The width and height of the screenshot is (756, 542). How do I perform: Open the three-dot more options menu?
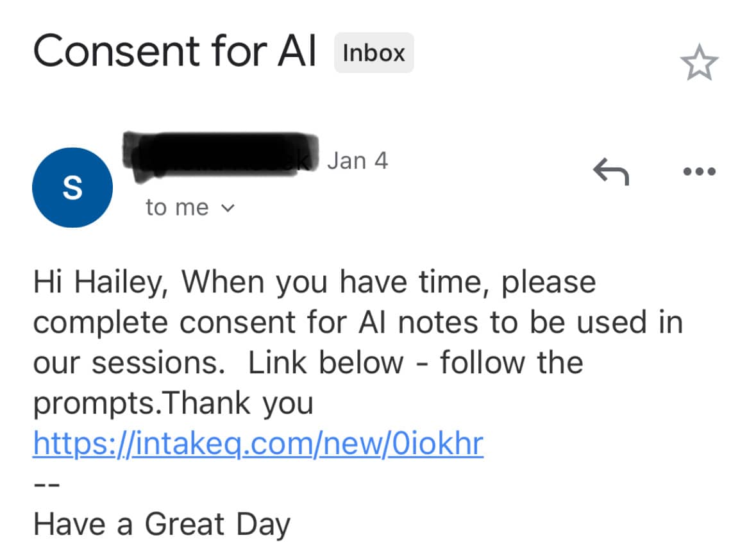pos(699,171)
